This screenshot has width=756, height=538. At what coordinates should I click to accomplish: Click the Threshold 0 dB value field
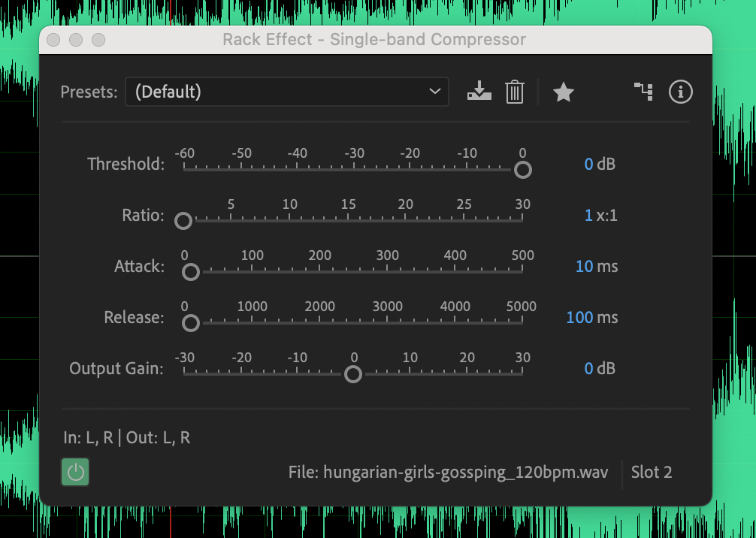[x=588, y=164]
